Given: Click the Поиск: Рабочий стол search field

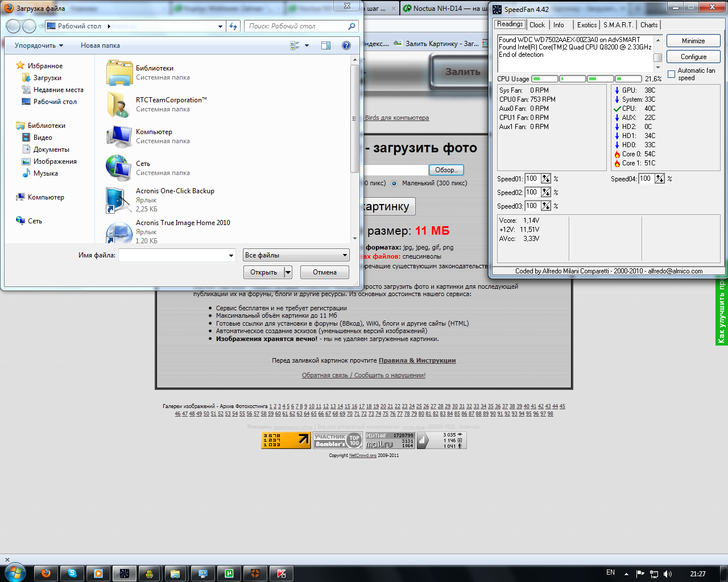Looking at the screenshot, I should [296, 26].
